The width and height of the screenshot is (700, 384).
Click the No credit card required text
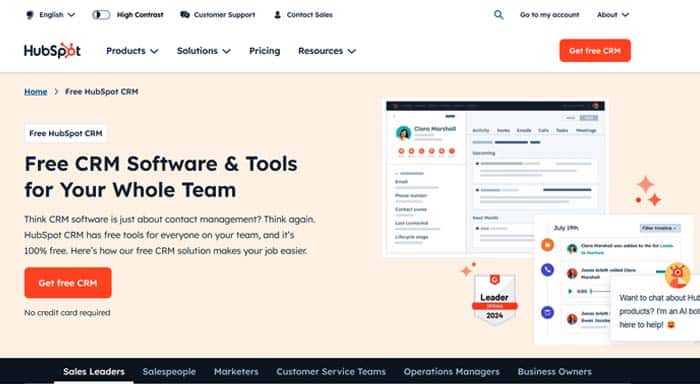click(67, 313)
